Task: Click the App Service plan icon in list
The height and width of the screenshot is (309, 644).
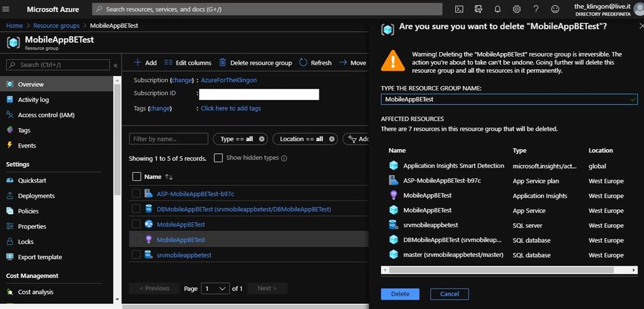Action: coord(148,193)
